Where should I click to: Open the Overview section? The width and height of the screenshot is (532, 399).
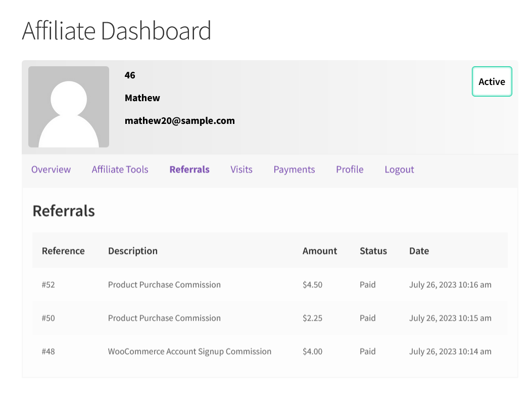[x=51, y=169]
